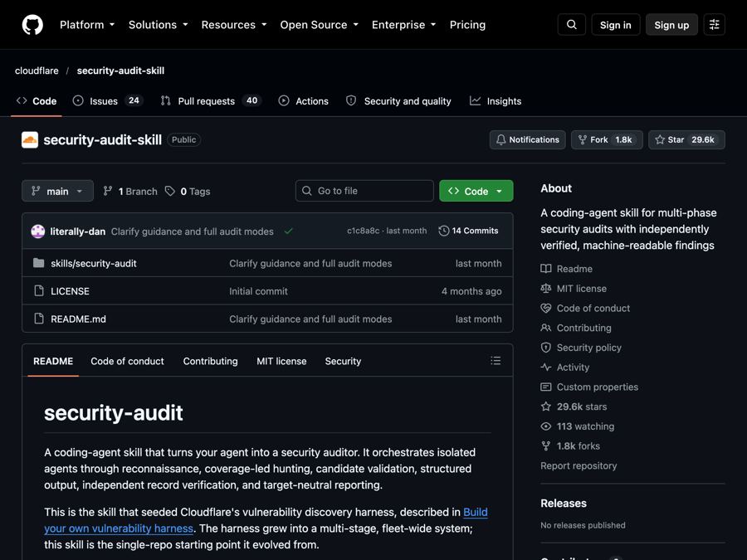Open the cloudflare owner breadcrumb link
Screen dimensions: 747x560
(37, 71)
